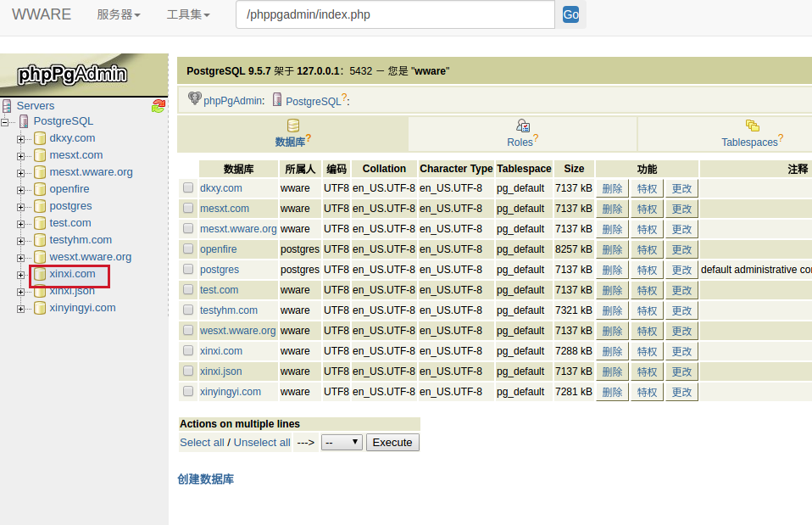
Task: Check the dkxy.com row checkbox
Action: [188, 187]
